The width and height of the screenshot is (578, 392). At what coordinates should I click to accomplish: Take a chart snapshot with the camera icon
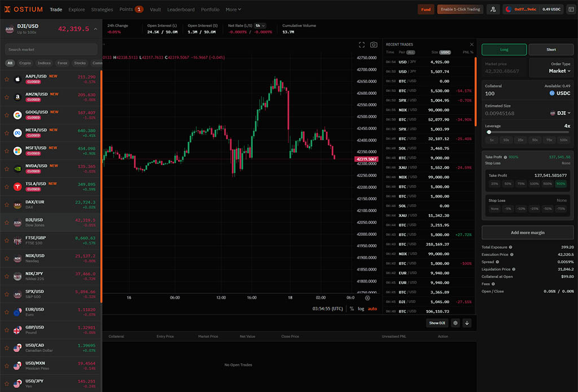click(x=374, y=45)
